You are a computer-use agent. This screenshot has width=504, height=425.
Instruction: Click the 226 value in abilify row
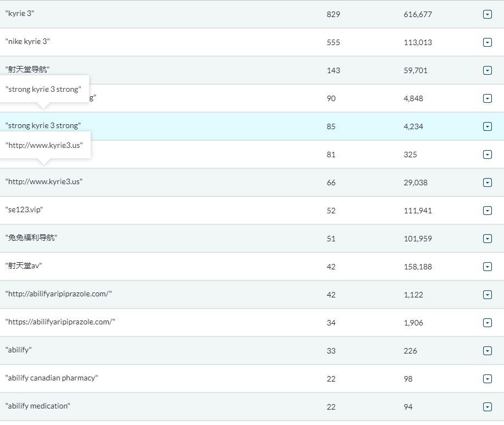(x=411, y=351)
